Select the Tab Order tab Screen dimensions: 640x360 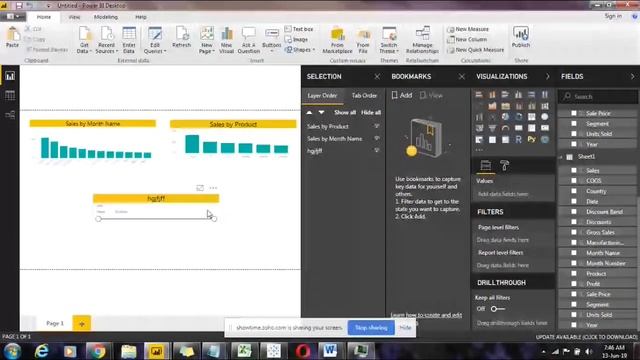(x=364, y=96)
